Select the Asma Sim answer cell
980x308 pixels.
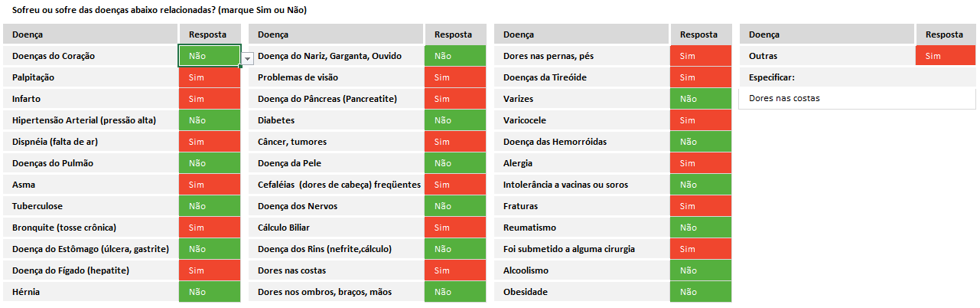tap(209, 185)
